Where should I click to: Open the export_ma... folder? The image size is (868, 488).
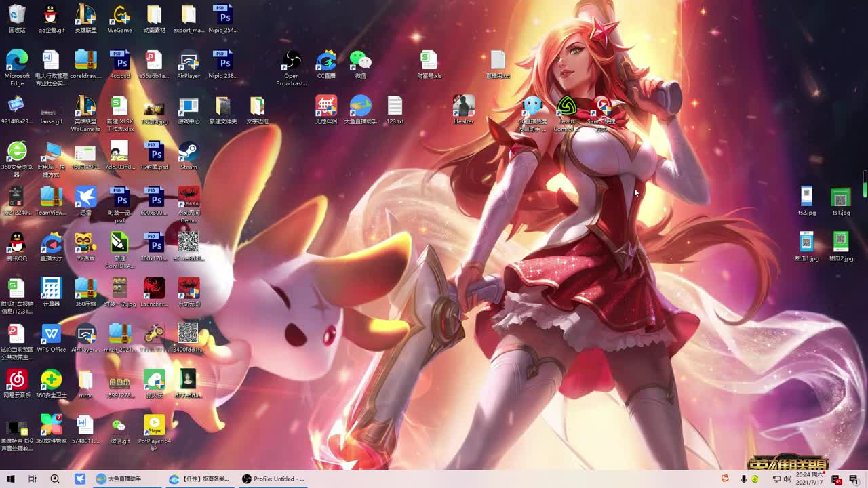click(x=189, y=15)
